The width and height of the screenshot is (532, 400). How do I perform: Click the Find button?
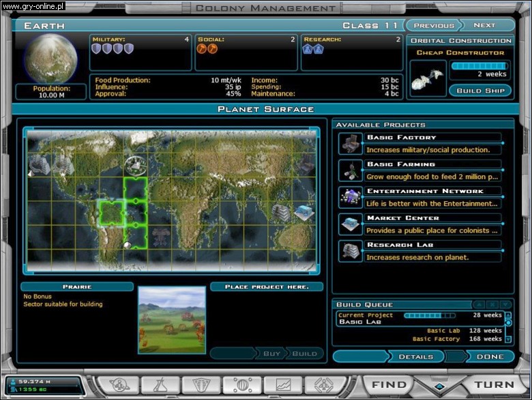[389, 385]
